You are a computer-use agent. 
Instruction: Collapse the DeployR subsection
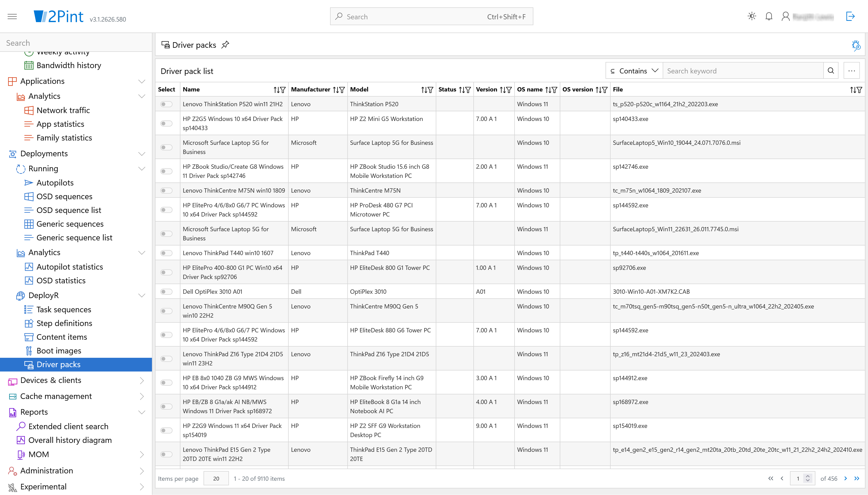pos(142,296)
